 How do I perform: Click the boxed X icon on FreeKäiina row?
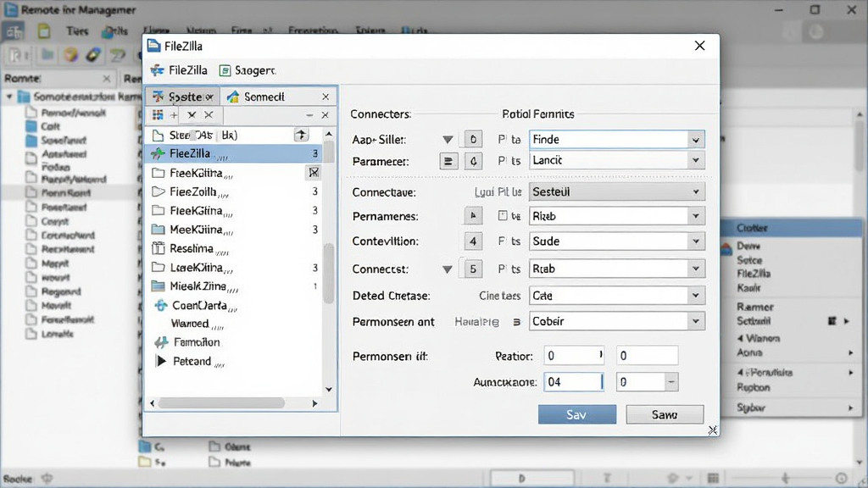click(314, 173)
